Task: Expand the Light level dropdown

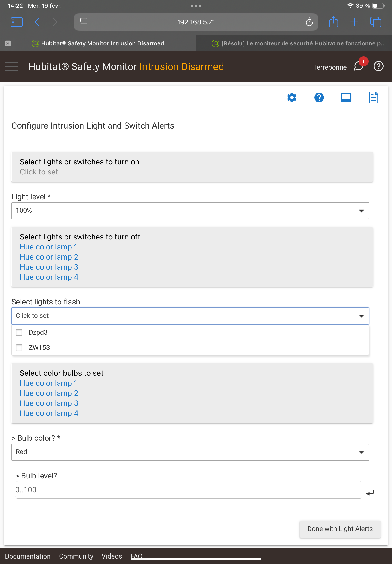Action: pos(190,211)
